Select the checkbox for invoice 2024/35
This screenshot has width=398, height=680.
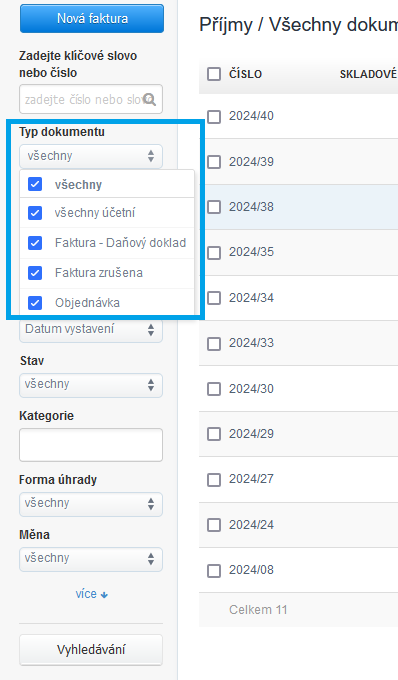214,252
